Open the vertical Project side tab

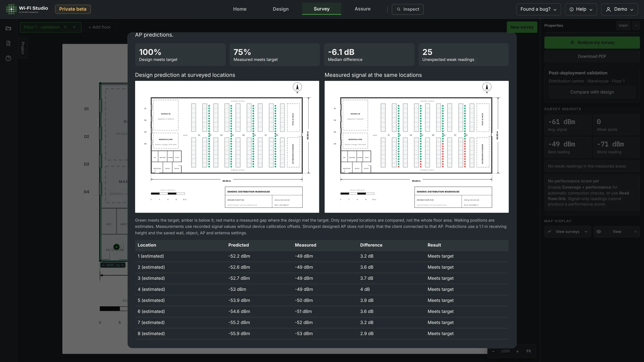coord(23,48)
